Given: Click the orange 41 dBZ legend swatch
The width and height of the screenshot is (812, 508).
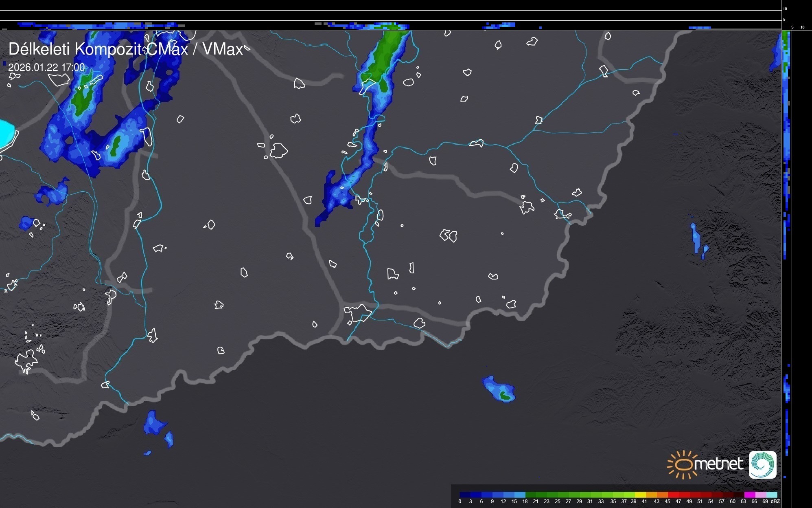Looking at the screenshot, I should tap(651, 495).
